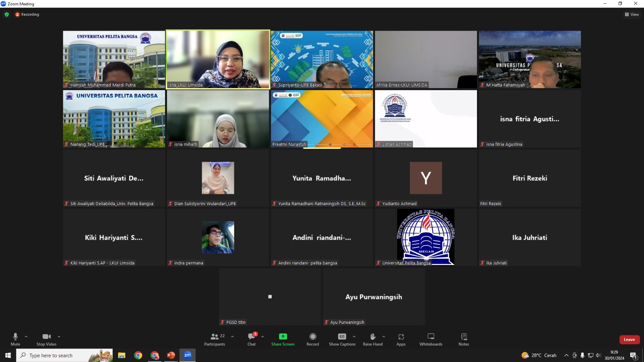Switch to PowerPoint in the taskbar
644x362 pixels.
coord(171,355)
